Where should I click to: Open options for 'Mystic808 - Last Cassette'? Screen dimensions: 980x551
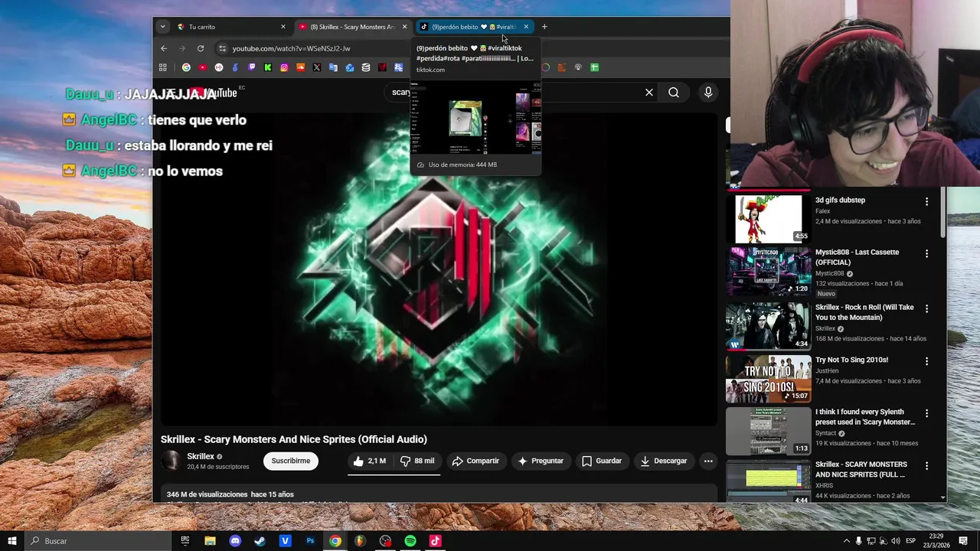click(926, 253)
